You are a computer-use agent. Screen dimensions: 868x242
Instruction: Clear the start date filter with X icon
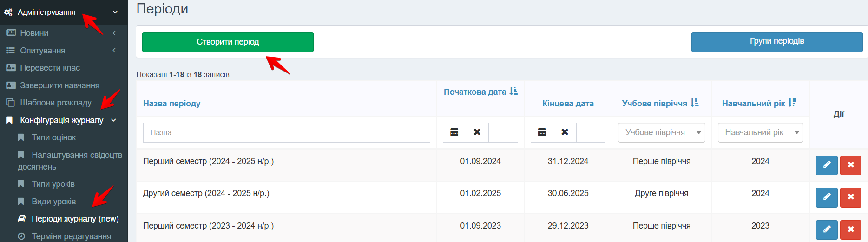(x=477, y=132)
